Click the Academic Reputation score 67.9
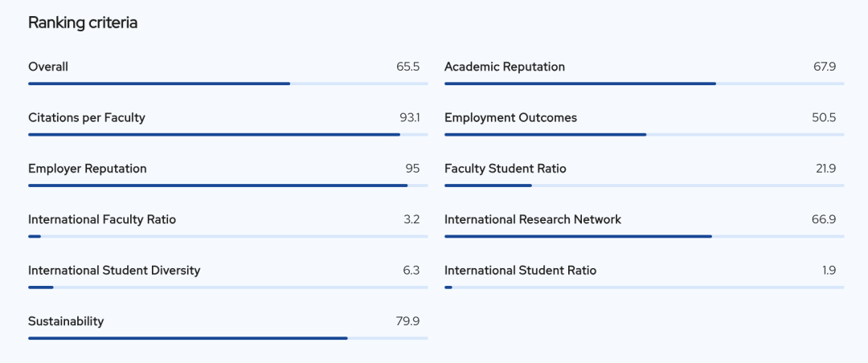 tap(825, 67)
